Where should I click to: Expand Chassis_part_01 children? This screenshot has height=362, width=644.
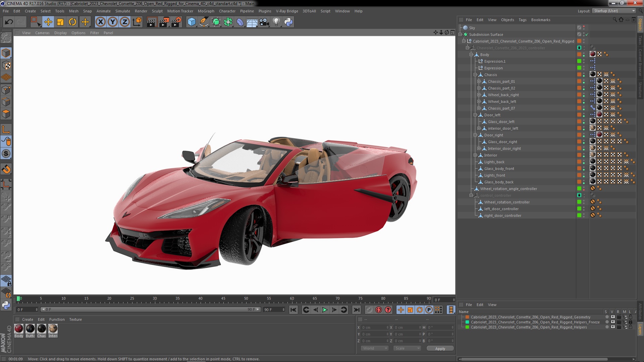(479, 81)
